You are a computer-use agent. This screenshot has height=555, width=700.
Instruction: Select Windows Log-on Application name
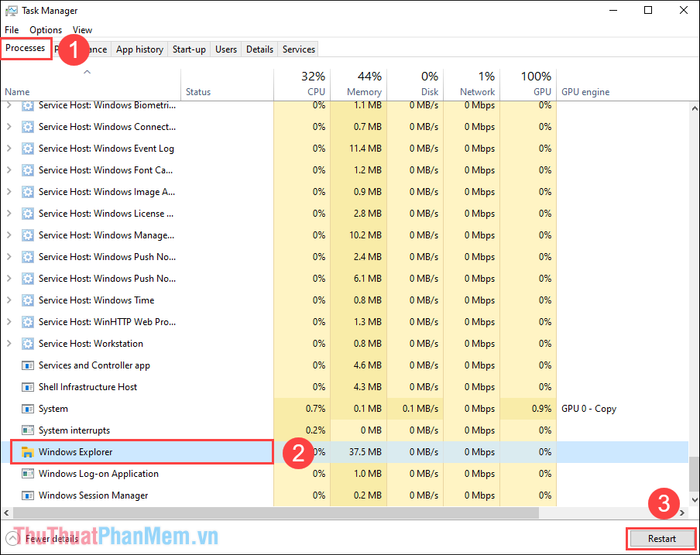pos(98,473)
